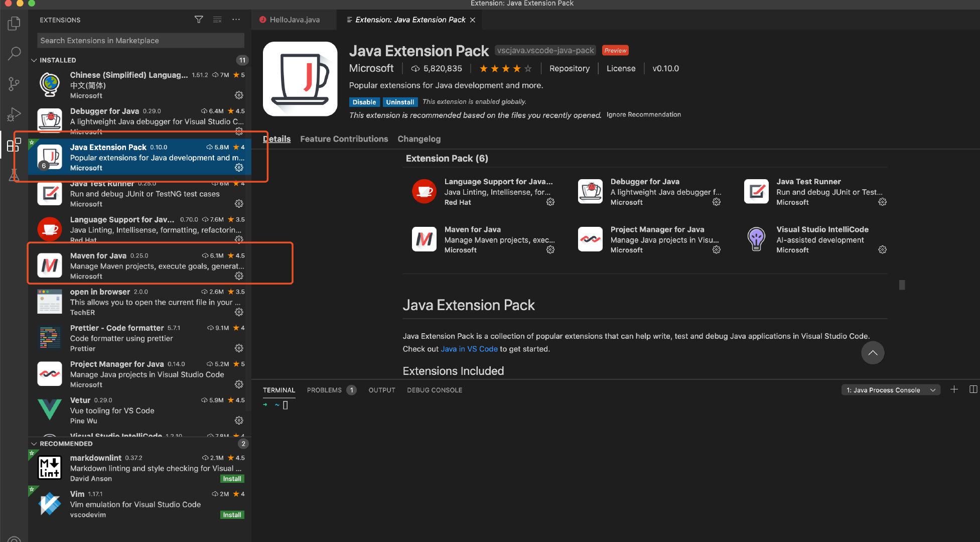This screenshot has height=542, width=980.
Task: Open gear for Debugger for Java pack card
Action: (717, 202)
